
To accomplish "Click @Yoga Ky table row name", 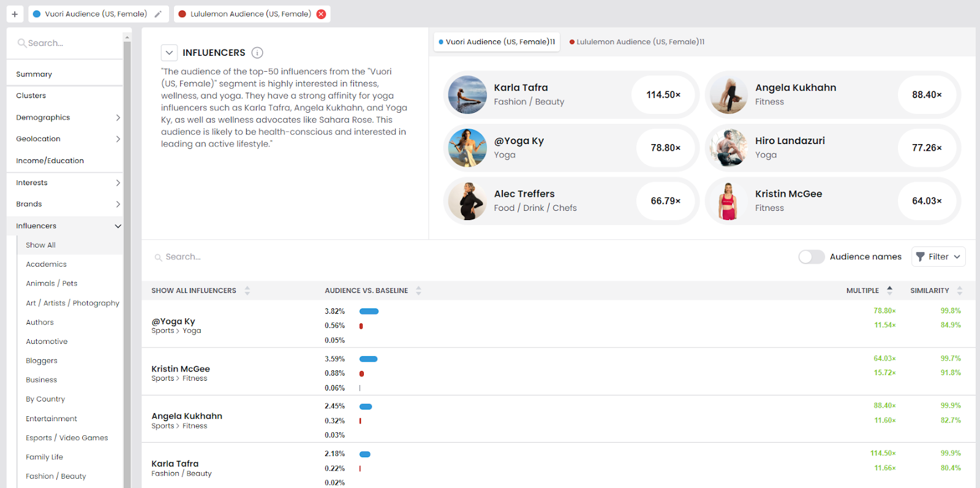I will (x=173, y=321).
